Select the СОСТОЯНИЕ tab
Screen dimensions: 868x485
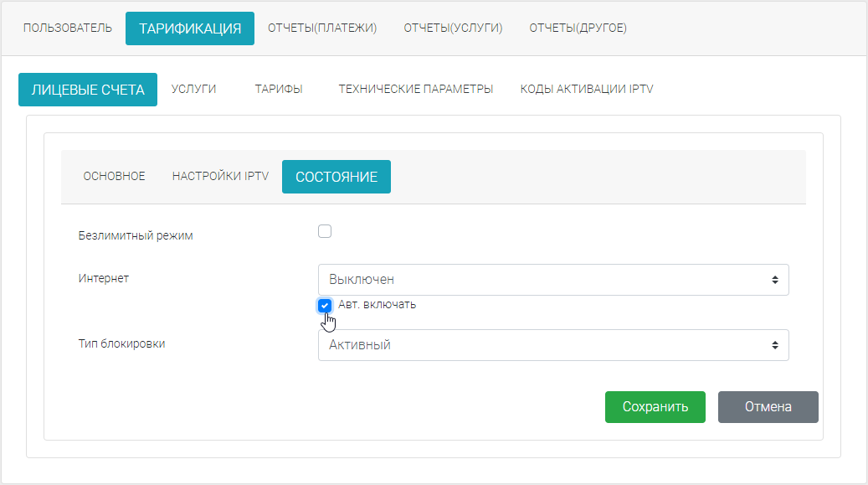336,176
